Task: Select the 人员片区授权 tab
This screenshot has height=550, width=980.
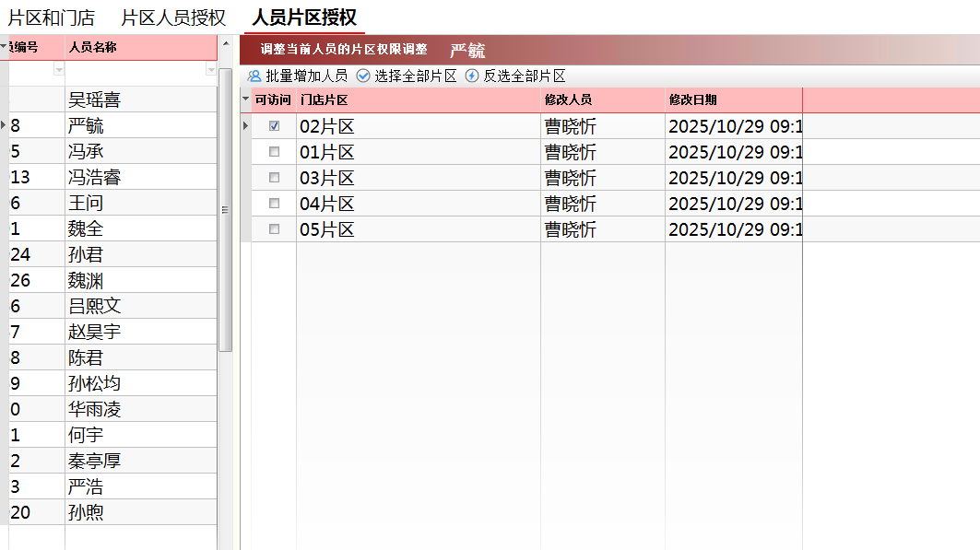Action: click(x=304, y=18)
